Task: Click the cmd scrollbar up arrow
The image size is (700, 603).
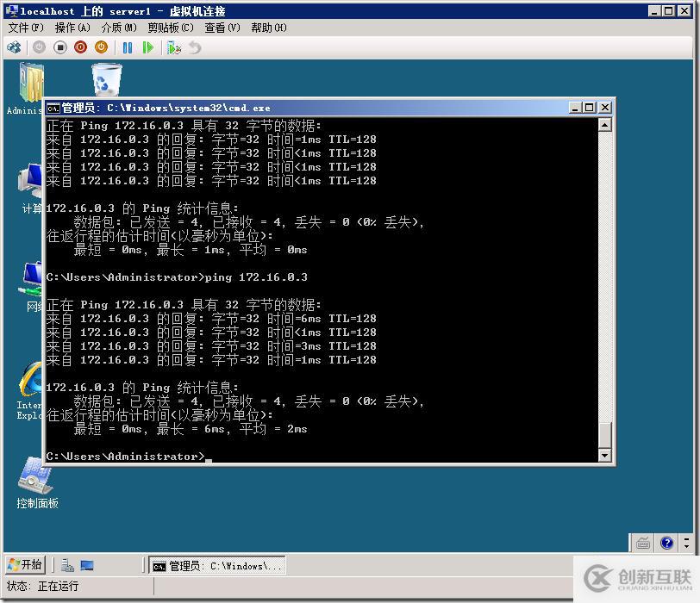Action: pos(604,125)
